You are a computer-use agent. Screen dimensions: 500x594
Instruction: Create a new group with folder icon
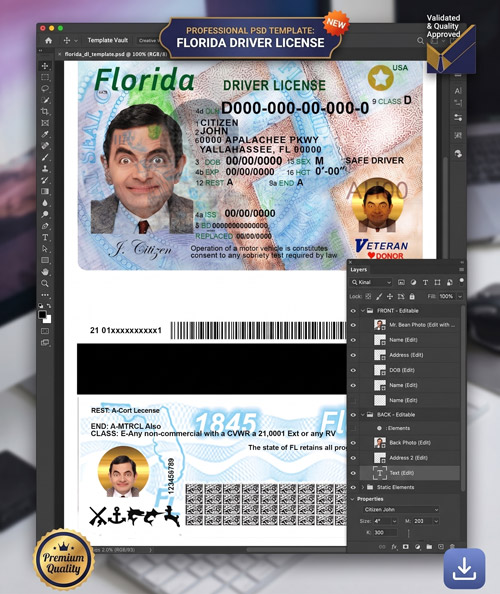[429, 547]
